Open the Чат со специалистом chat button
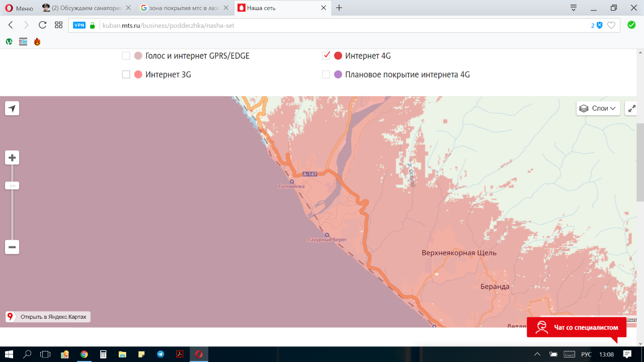 [577, 327]
